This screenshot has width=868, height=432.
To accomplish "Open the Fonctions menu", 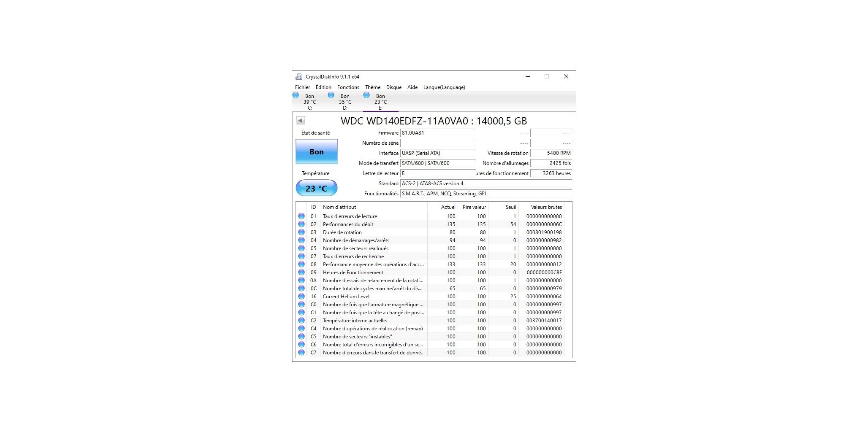I will pyautogui.click(x=348, y=87).
